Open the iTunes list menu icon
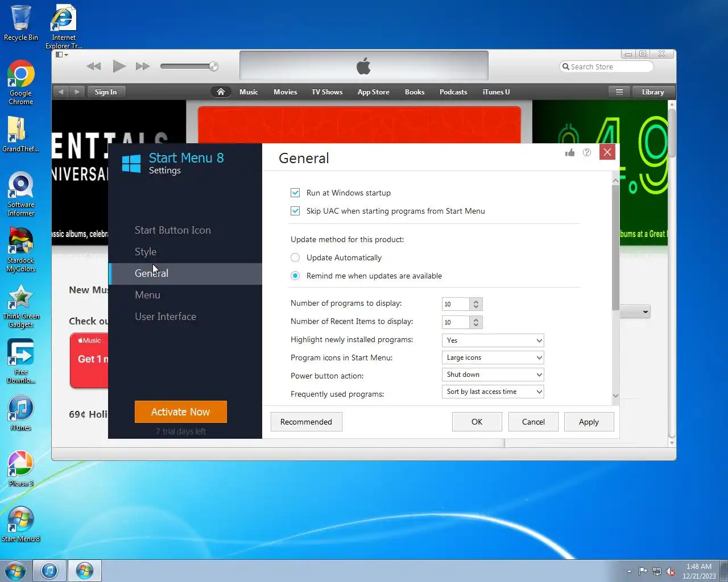Viewport: 728px width, 582px height. tap(619, 92)
